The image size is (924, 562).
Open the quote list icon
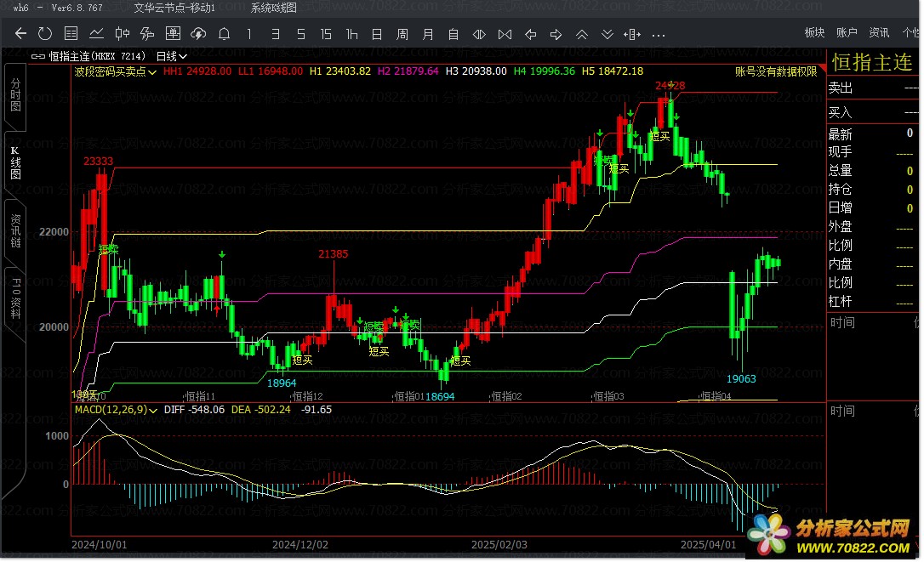(x=71, y=34)
